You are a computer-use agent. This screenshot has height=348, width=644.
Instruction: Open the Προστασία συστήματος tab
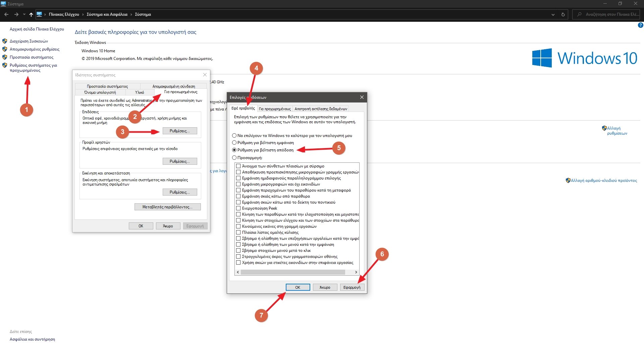pos(107,86)
